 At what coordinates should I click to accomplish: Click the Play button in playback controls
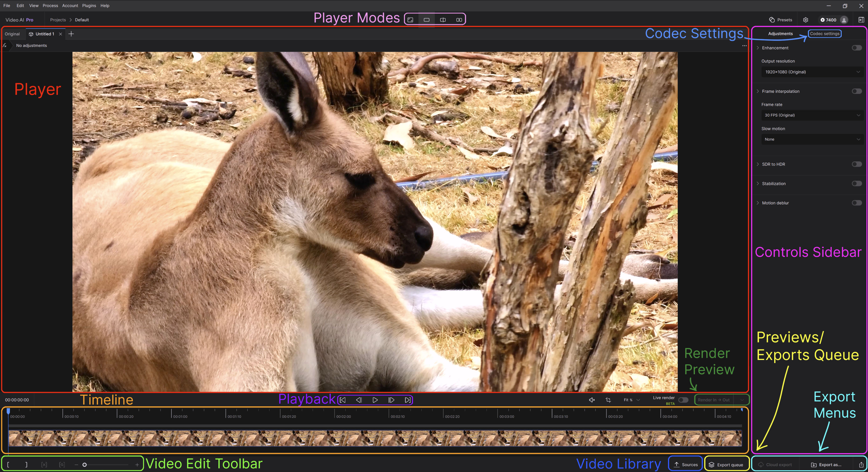(375, 400)
